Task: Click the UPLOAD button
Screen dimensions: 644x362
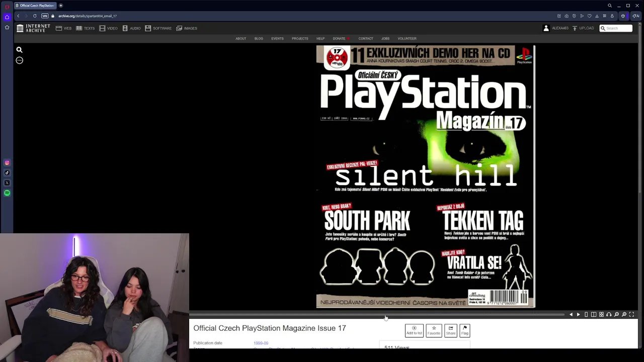Action: click(x=583, y=28)
